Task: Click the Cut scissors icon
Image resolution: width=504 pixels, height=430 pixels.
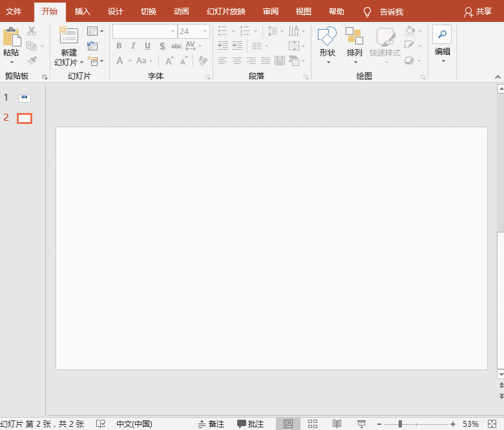Action: pos(32,31)
